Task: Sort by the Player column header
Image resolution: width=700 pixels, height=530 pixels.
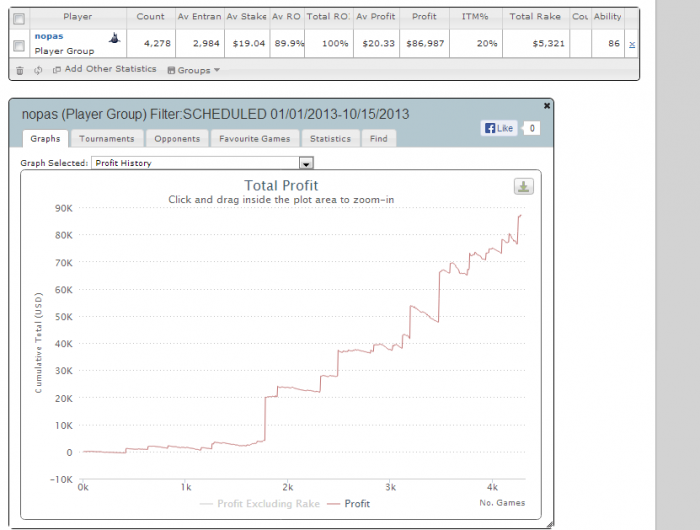Action: 78,17
